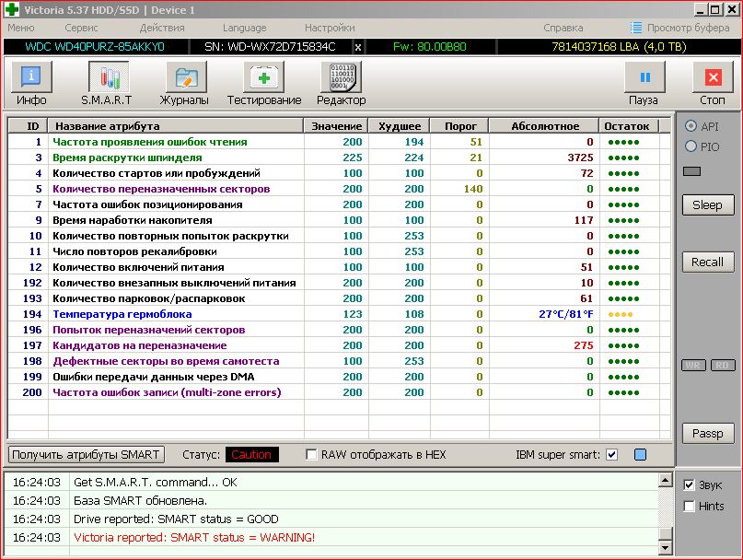Click the Passp button
743x560 pixels.
(708, 434)
